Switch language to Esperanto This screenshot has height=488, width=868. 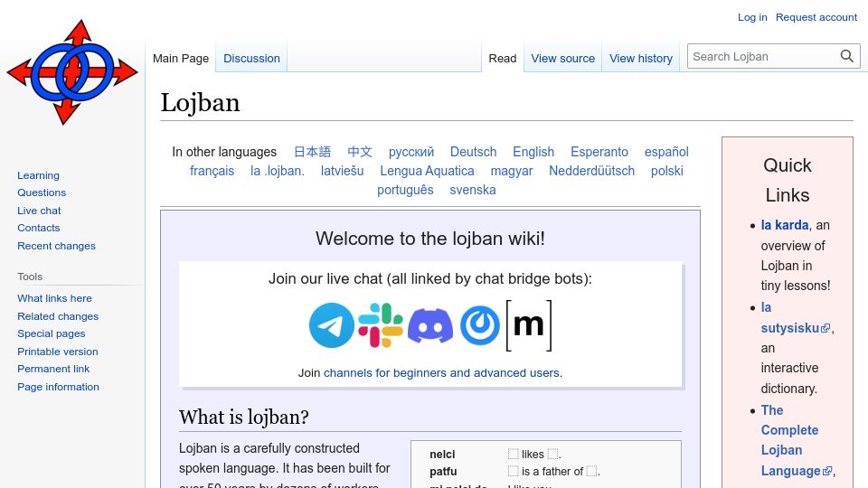coord(599,152)
